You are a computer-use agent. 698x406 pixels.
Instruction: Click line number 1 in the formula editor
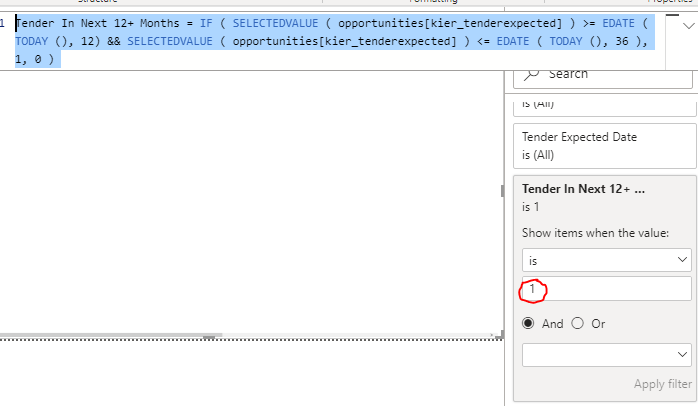tap(3, 23)
